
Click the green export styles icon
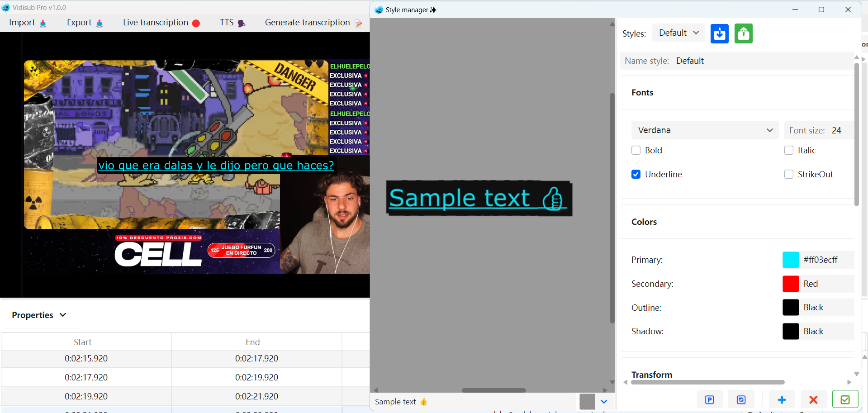click(743, 33)
